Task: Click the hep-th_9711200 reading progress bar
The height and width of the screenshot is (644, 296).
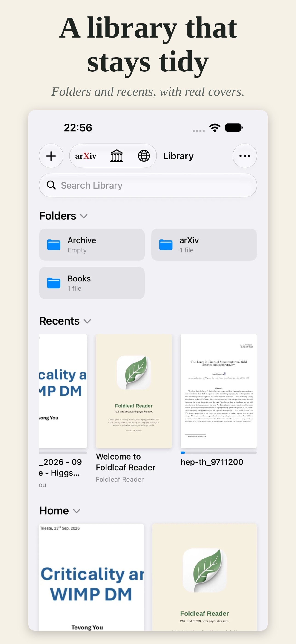Action: coord(219,453)
